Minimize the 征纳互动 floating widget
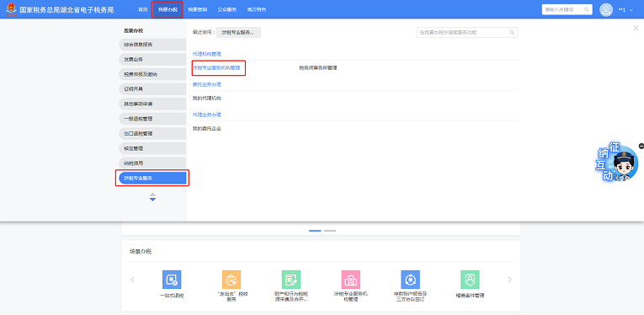 [x=641, y=146]
